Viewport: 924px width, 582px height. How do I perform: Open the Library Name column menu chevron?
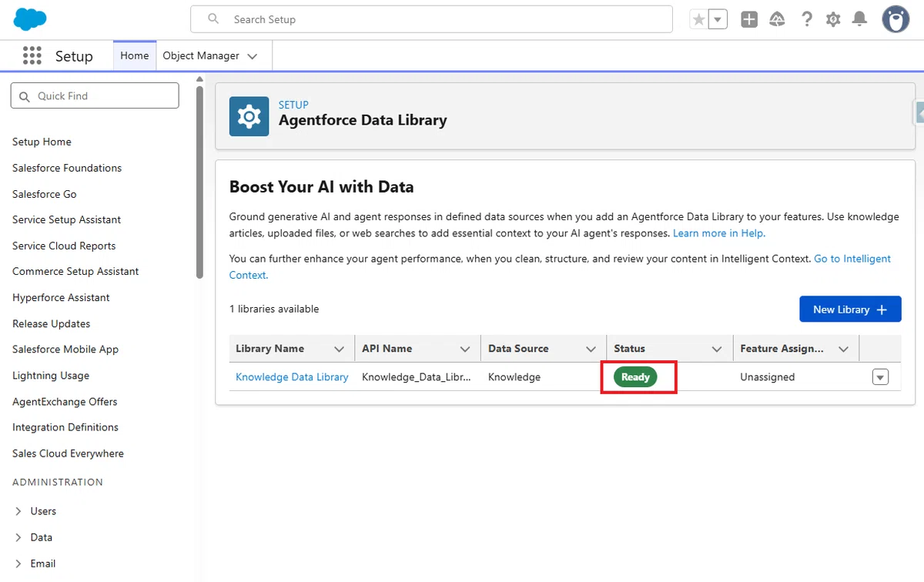[339, 349]
